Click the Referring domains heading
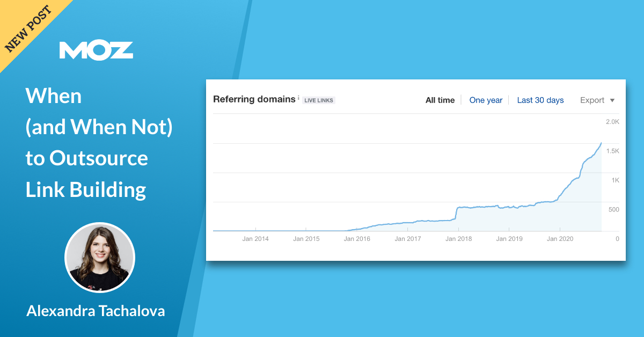 pos(254,99)
